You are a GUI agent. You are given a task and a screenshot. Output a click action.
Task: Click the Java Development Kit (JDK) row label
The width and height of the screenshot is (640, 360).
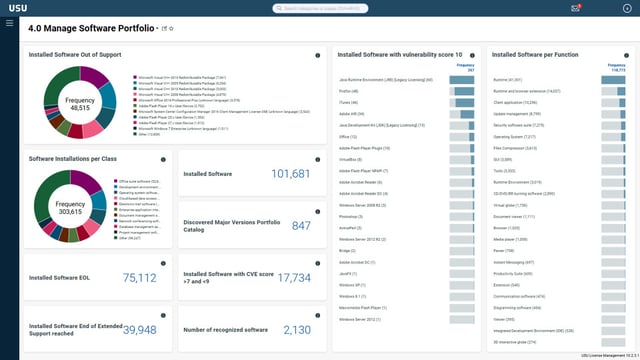click(x=382, y=125)
